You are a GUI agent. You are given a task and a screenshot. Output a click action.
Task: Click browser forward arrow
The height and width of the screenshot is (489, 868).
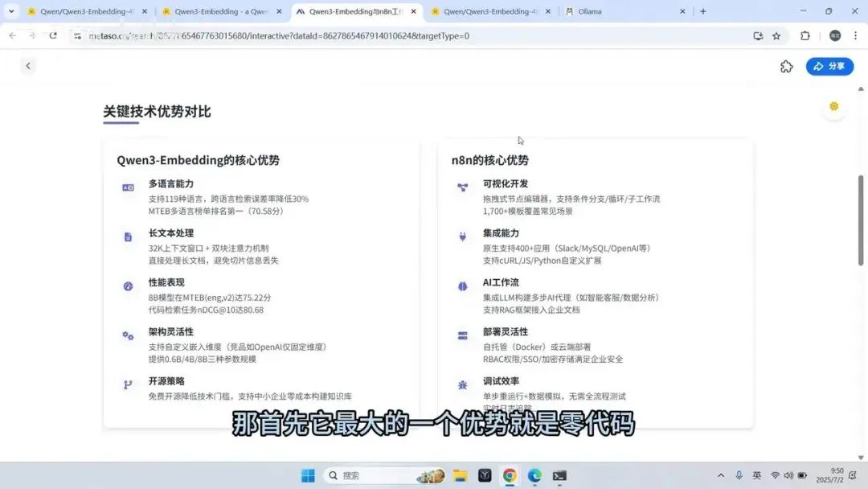coord(32,35)
